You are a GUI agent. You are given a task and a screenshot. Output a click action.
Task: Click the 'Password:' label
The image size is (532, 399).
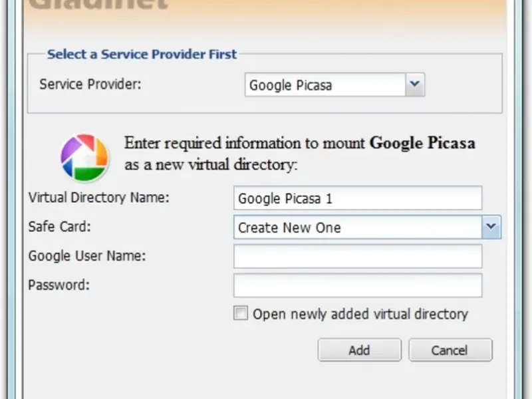pyautogui.click(x=58, y=285)
